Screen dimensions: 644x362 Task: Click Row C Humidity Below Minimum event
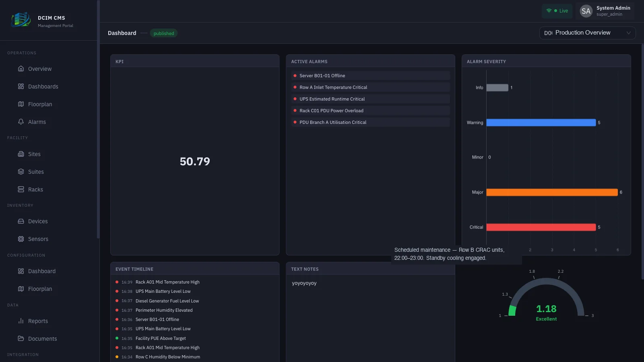click(x=195, y=357)
